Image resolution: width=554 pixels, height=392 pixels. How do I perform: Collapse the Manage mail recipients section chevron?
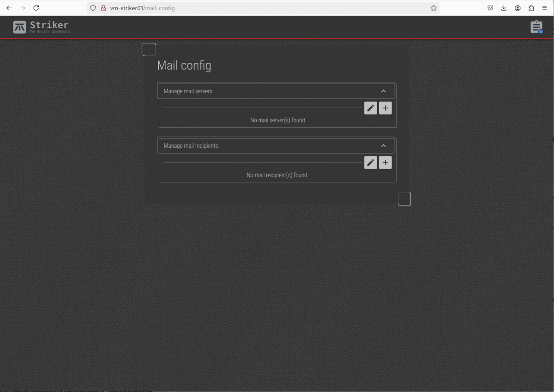coord(383,145)
